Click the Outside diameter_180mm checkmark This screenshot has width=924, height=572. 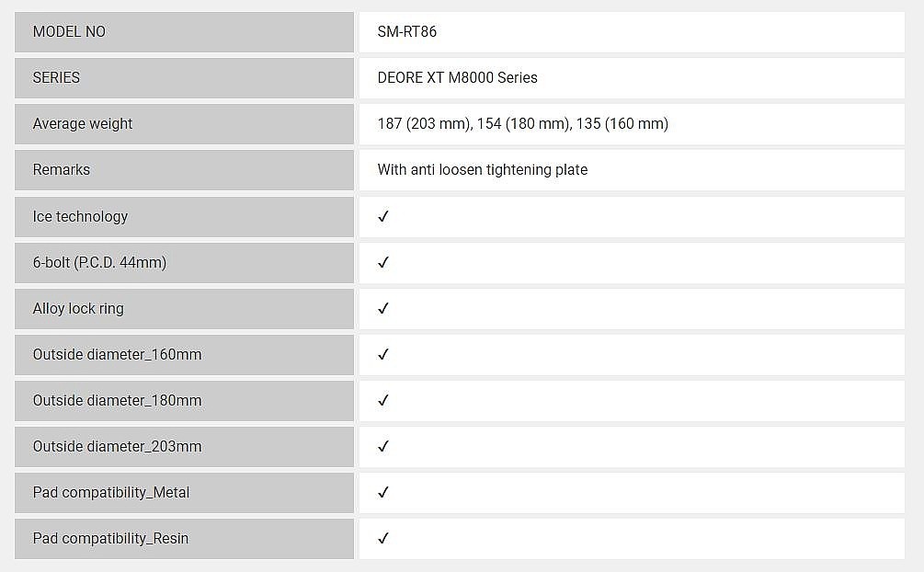(x=383, y=400)
